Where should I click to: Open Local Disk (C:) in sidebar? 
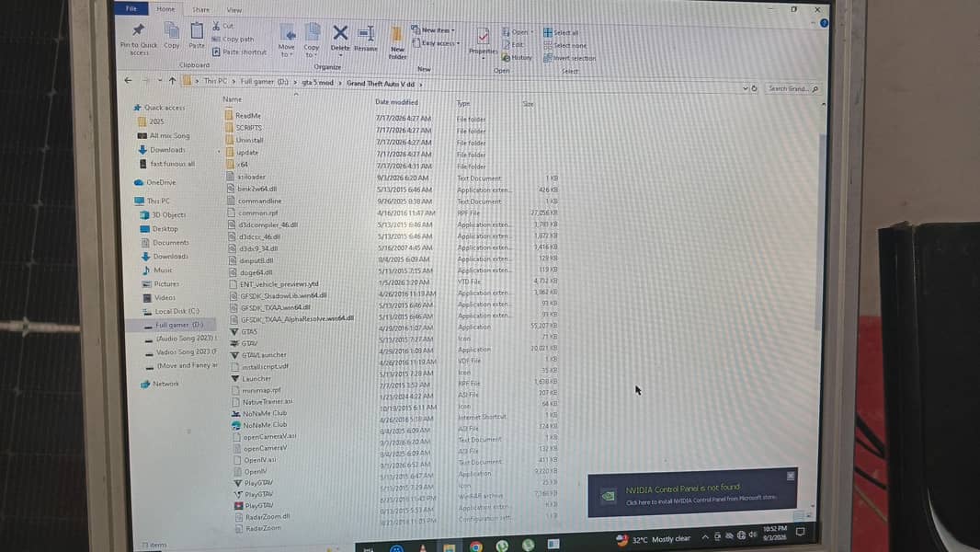tap(171, 311)
